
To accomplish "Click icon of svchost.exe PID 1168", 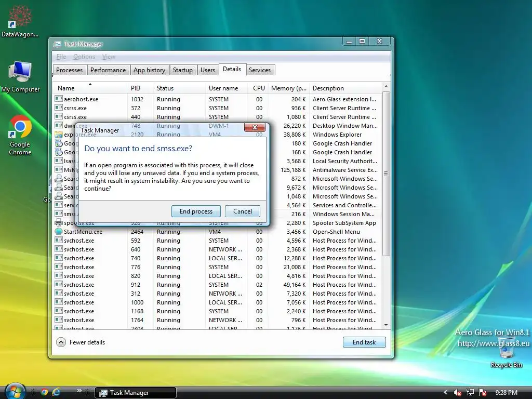I will click(59, 311).
